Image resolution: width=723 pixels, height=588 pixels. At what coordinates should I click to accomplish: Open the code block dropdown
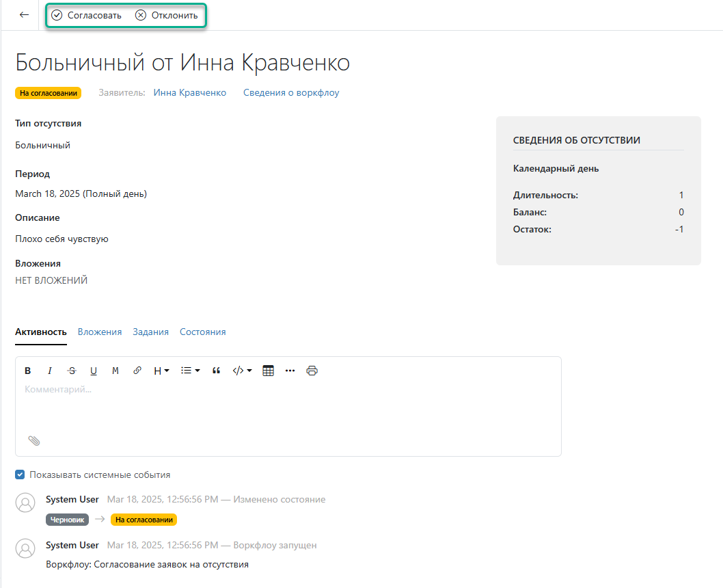pos(242,371)
